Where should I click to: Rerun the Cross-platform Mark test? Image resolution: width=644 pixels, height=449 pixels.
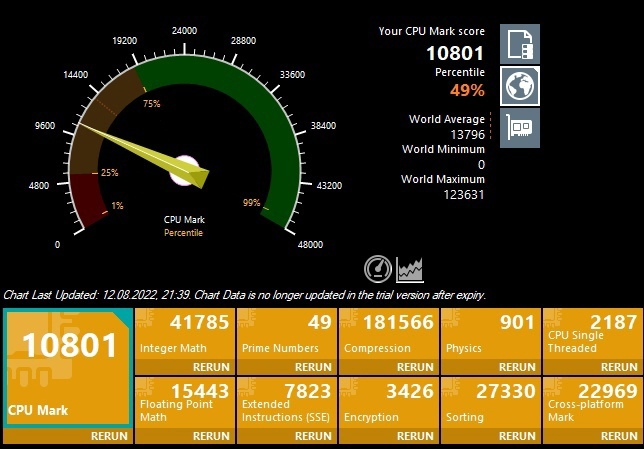pos(593,436)
